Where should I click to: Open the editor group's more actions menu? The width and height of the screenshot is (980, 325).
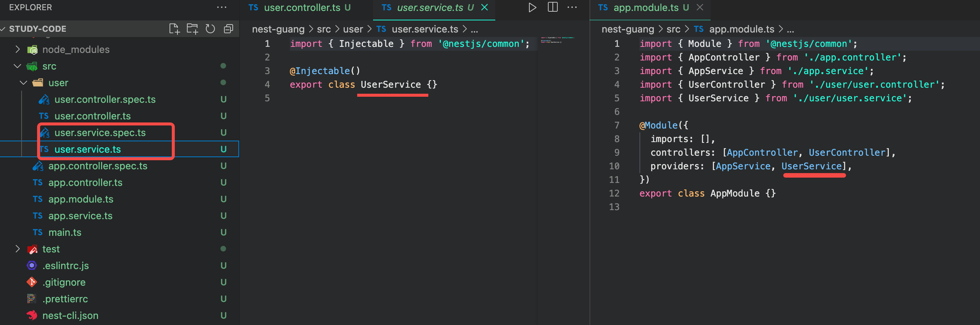[572, 7]
